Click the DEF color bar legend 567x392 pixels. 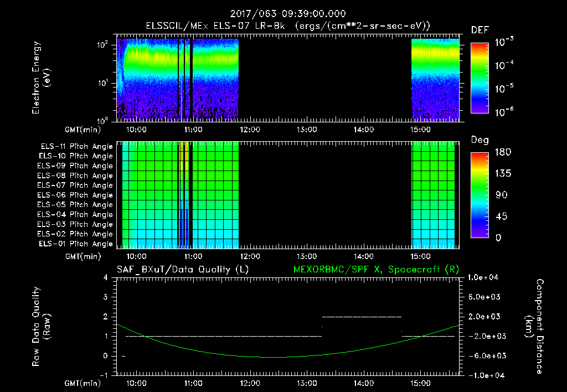480,78
